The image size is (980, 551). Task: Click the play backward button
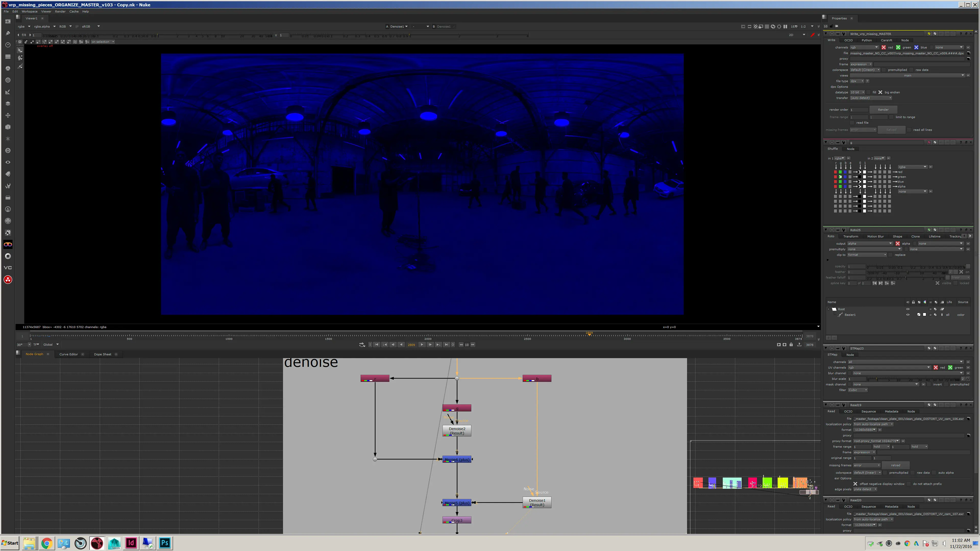(x=401, y=345)
